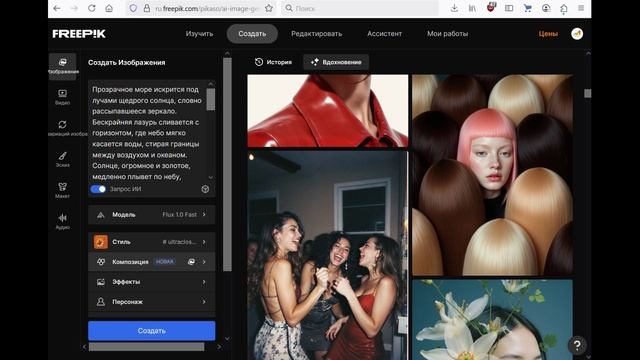Viewport: 640px width, 360px height.
Task: Click the prompt enhance cube icon
Action: [x=205, y=189]
